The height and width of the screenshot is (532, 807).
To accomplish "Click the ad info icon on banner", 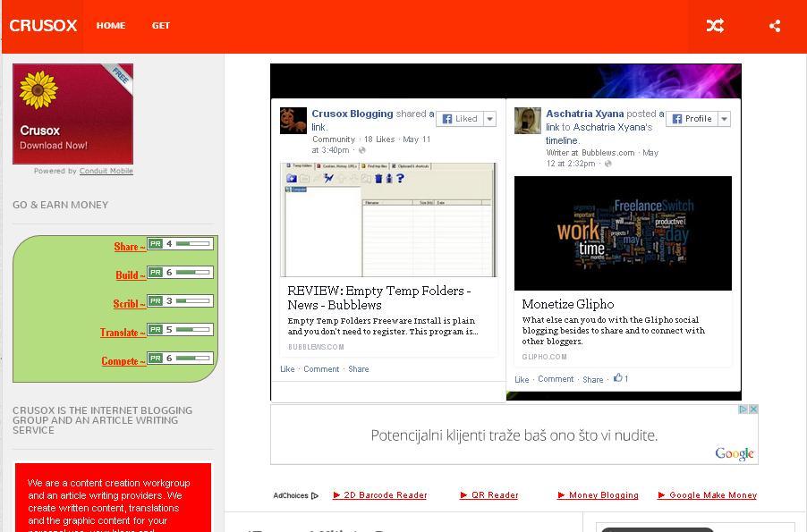I will click(743, 410).
